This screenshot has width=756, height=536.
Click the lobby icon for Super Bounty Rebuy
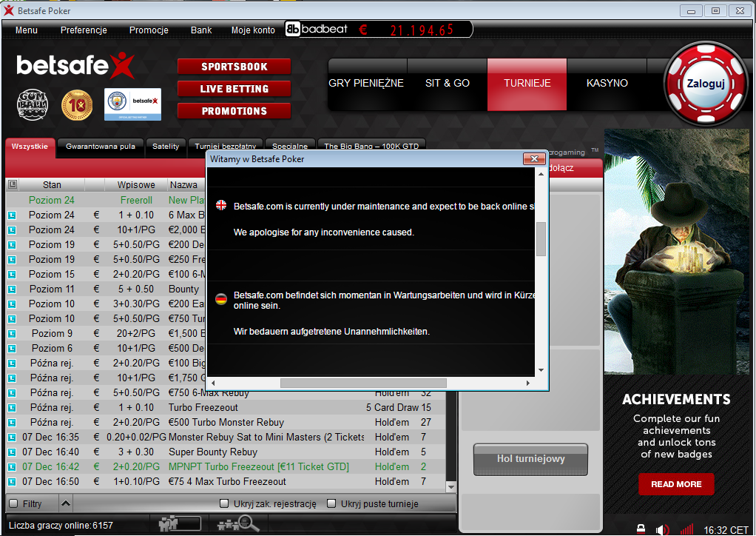tap(12, 452)
